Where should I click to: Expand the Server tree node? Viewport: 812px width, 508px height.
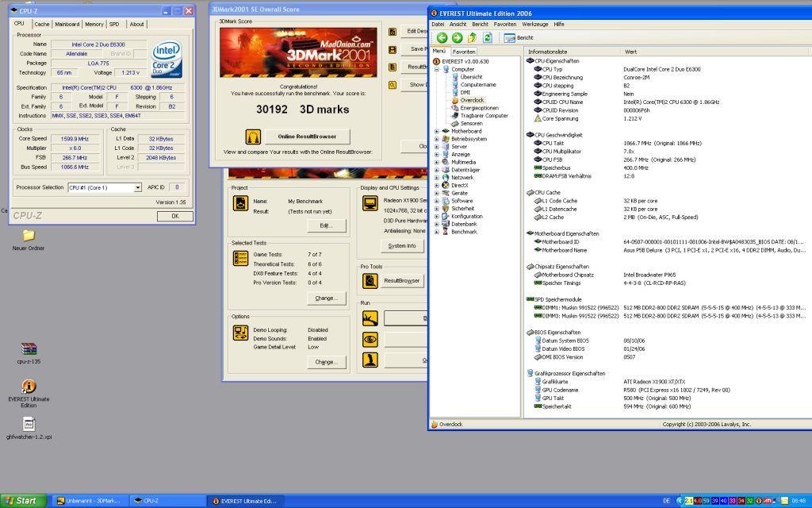click(x=437, y=147)
